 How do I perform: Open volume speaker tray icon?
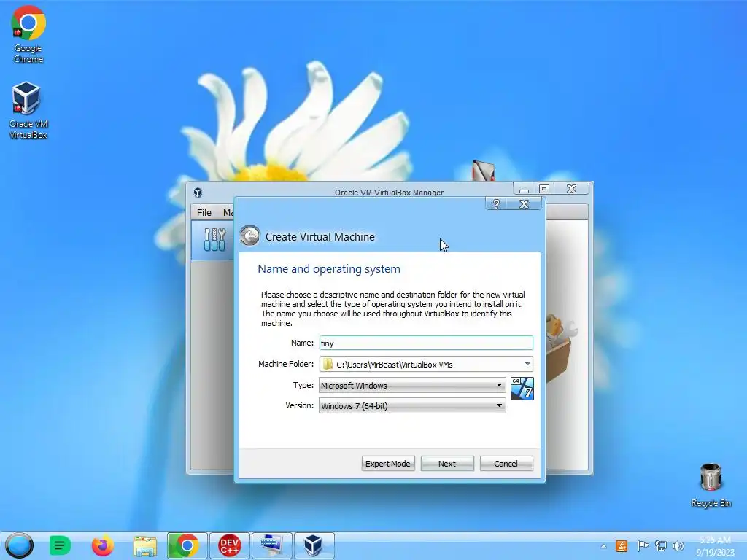[x=678, y=546]
